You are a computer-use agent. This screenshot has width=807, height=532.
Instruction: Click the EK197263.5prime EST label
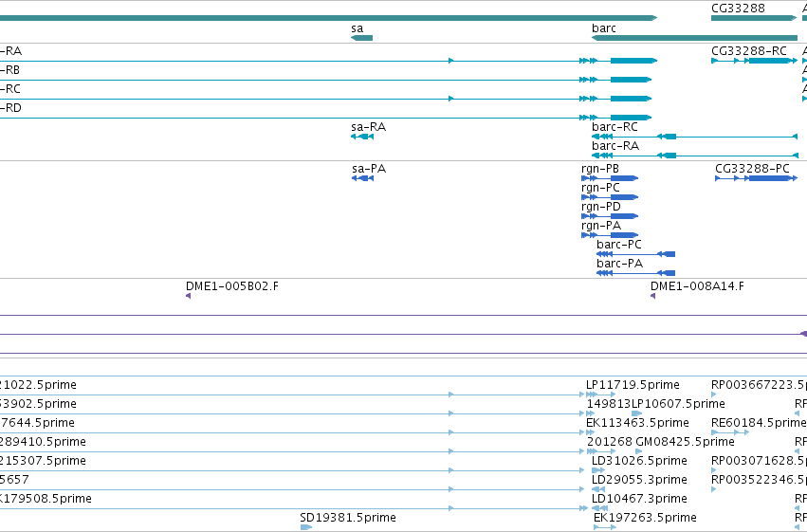[645, 518]
